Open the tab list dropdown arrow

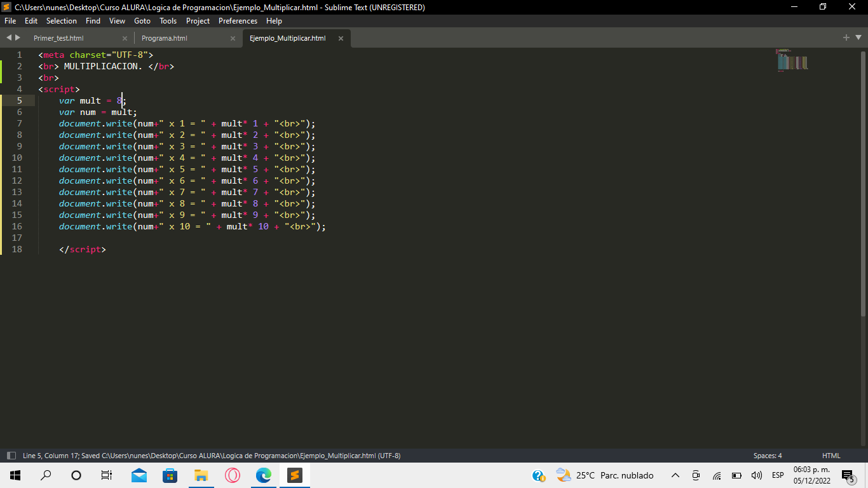(x=858, y=37)
